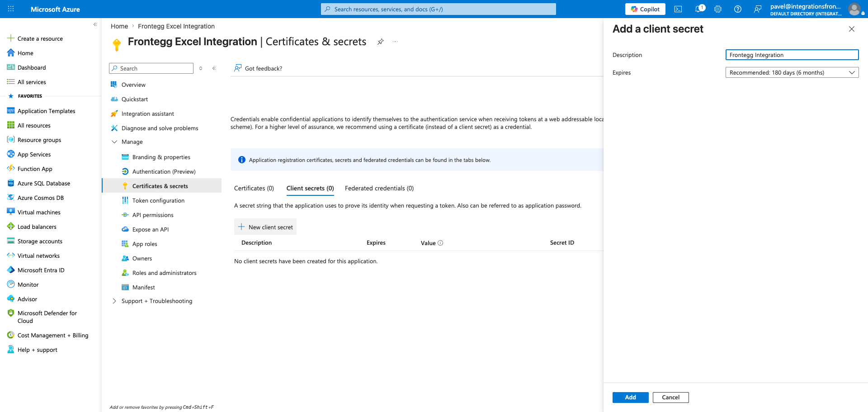The width and height of the screenshot is (868, 412).
Task: Open Diagnose and solve problems
Action: [x=160, y=128]
